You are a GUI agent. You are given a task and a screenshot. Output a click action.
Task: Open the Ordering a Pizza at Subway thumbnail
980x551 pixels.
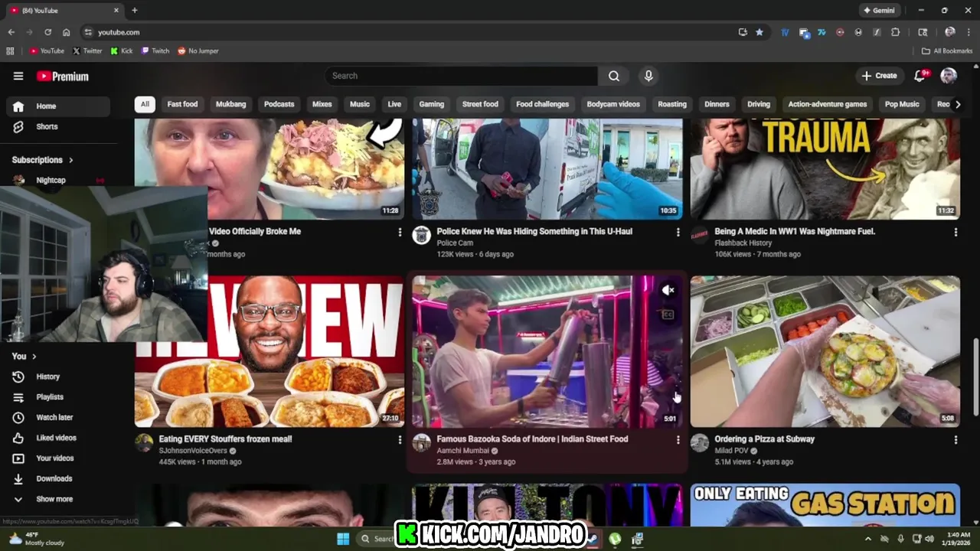tap(825, 351)
